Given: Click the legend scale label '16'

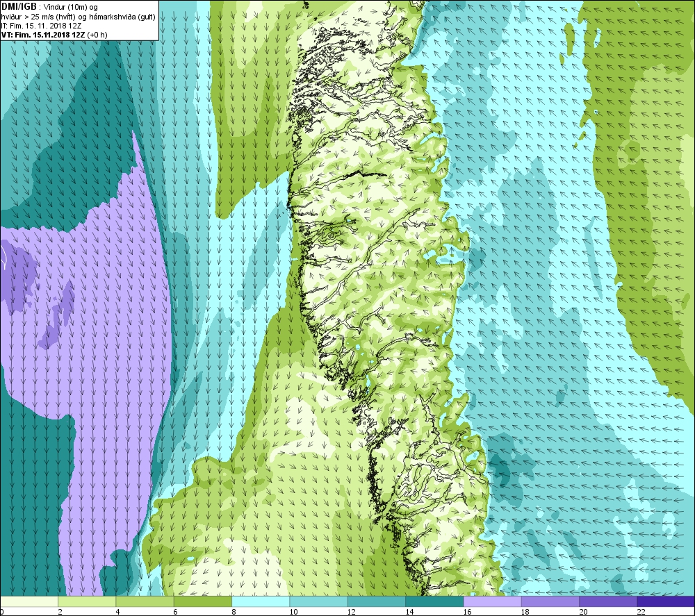Looking at the screenshot, I should pyautogui.click(x=467, y=612).
